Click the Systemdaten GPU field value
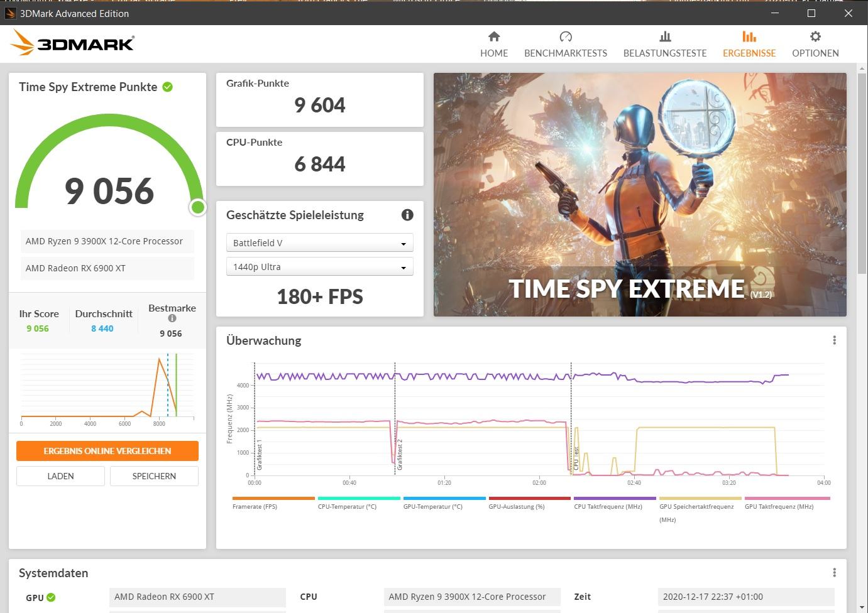 pos(197,597)
